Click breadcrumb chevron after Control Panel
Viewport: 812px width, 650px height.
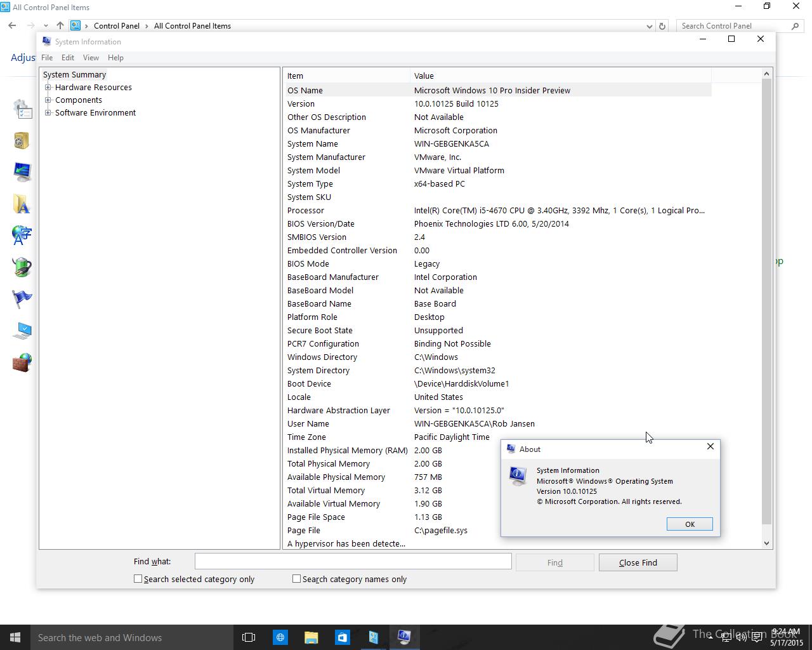147,26
